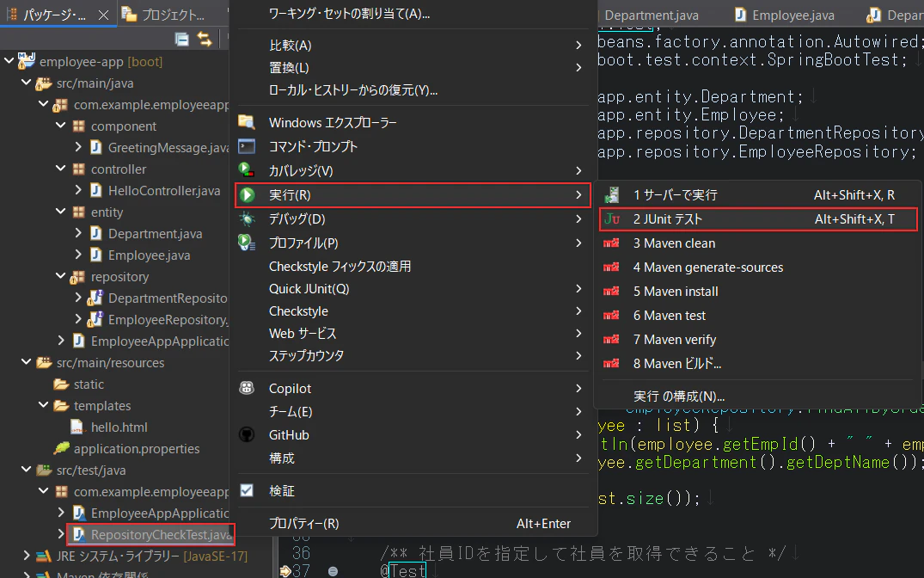Screen dimensions: 924x578
Task: Open the ステップカウンタ submenu
Action: point(413,356)
